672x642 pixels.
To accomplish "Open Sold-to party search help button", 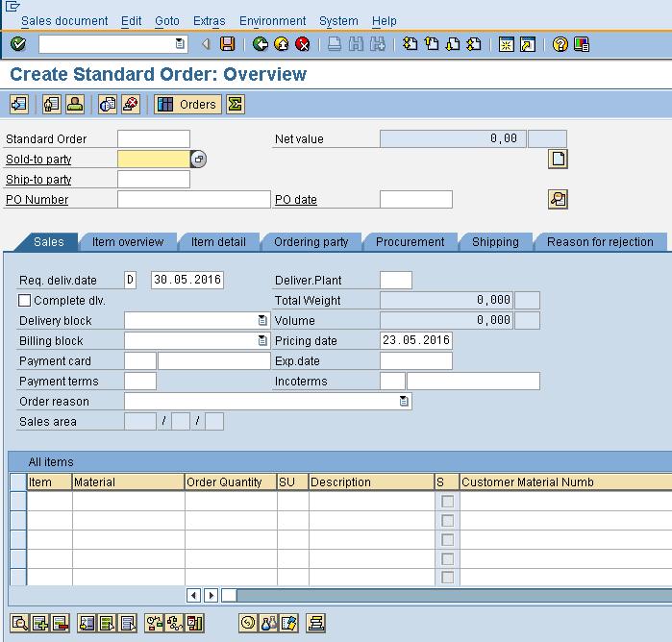I will coord(198,159).
